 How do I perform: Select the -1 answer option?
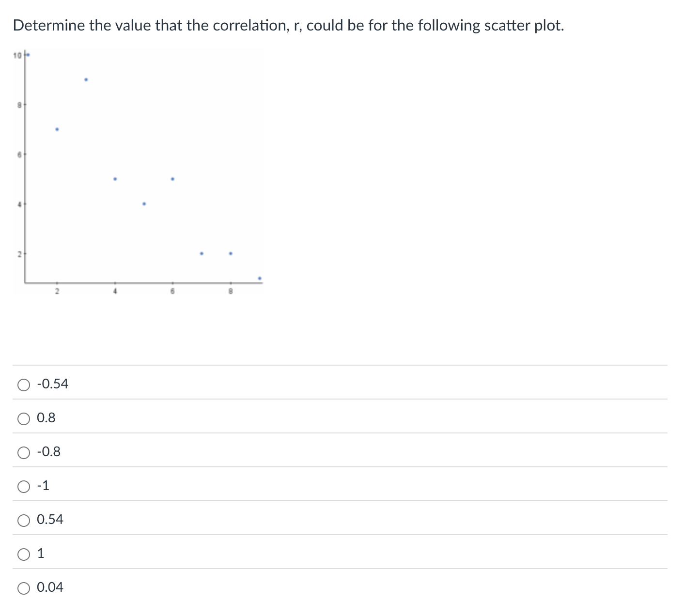(23, 486)
